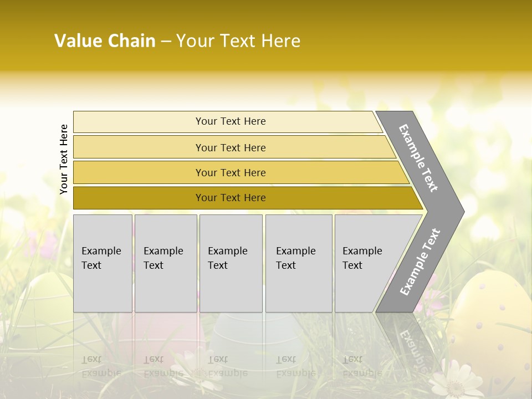Image resolution: width=532 pixels, height=399 pixels.
Task: Select 'Your Text Here' in the slide title
Action: pos(238,41)
